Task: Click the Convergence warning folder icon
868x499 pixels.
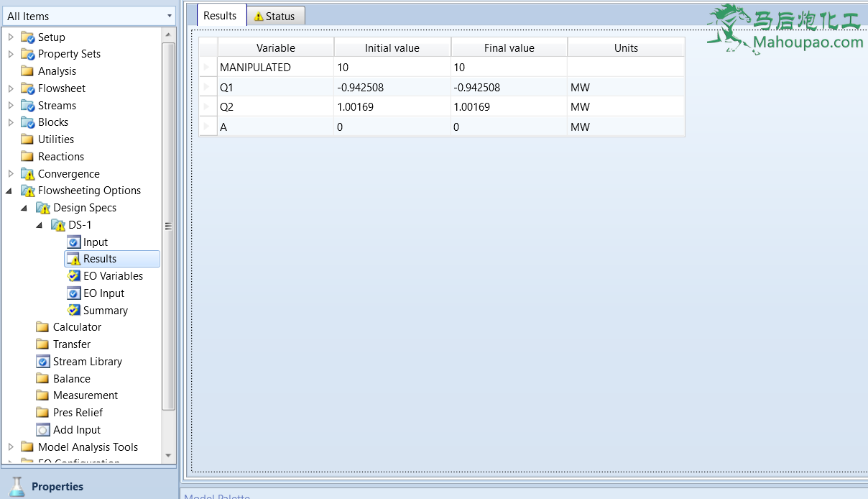Action: [x=27, y=174]
